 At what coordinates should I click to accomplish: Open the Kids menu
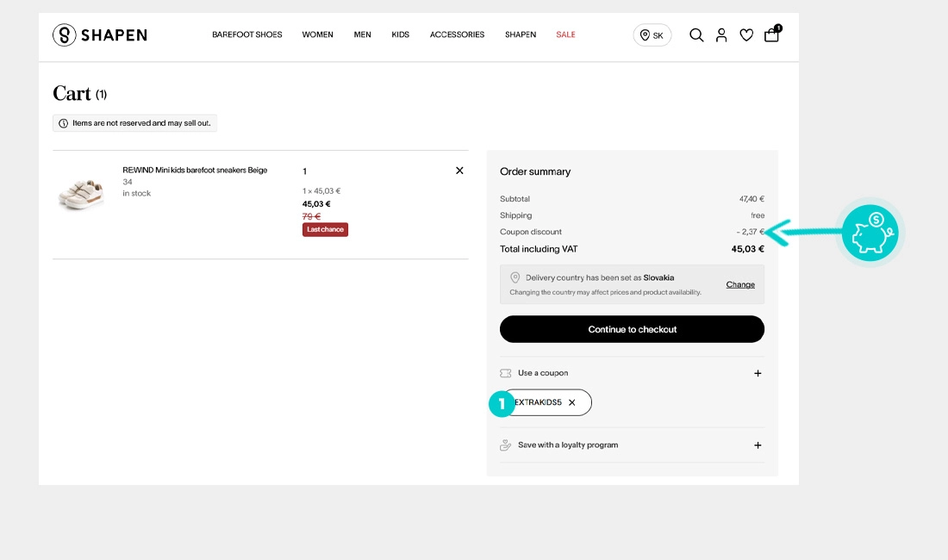400,34
